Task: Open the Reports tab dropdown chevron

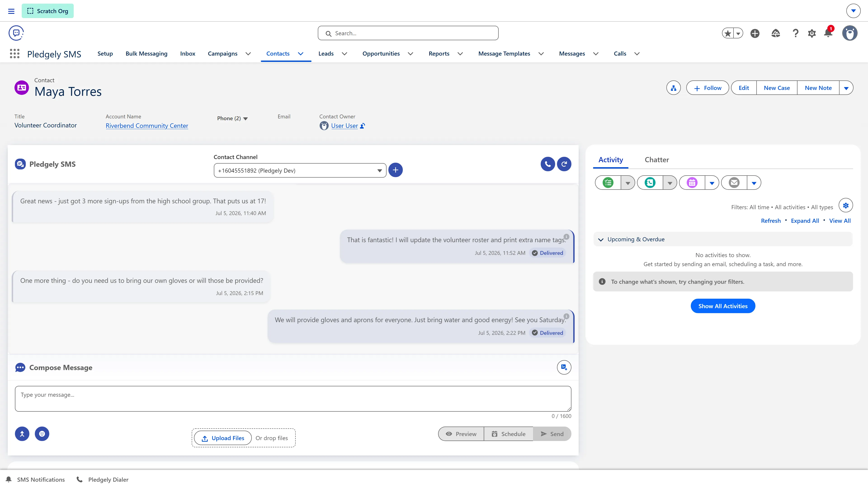Action: (x=460, y=54)
